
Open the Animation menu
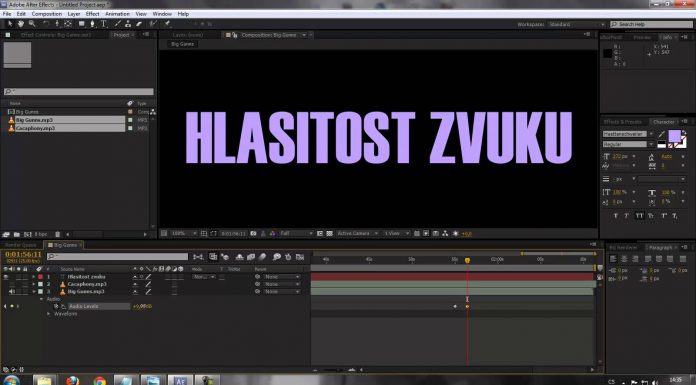117,14
